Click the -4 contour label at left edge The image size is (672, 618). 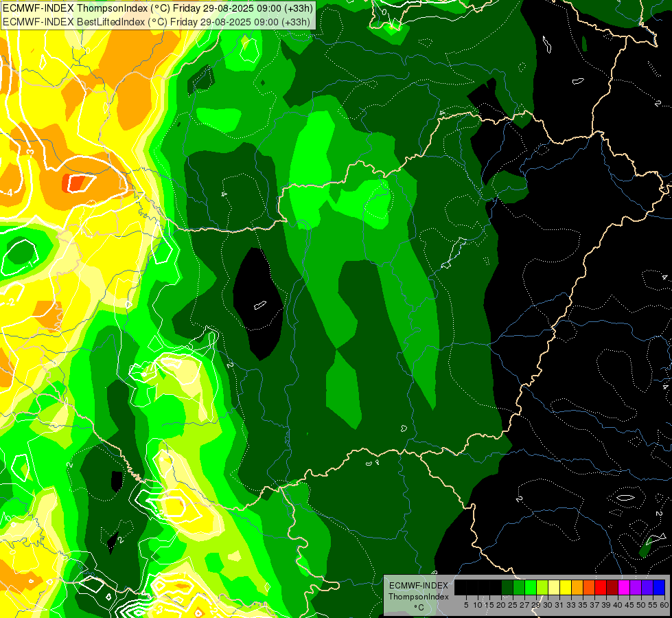[8, 192]
